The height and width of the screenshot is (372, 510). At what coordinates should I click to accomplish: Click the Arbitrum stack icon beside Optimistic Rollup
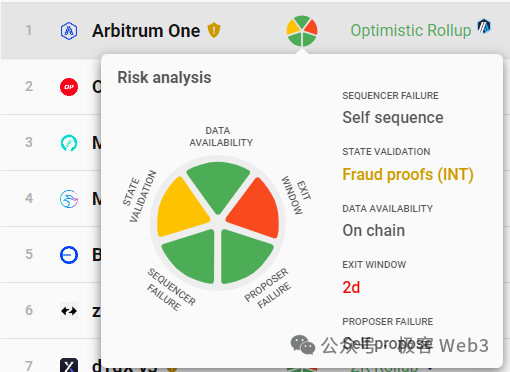pos(484,26)
